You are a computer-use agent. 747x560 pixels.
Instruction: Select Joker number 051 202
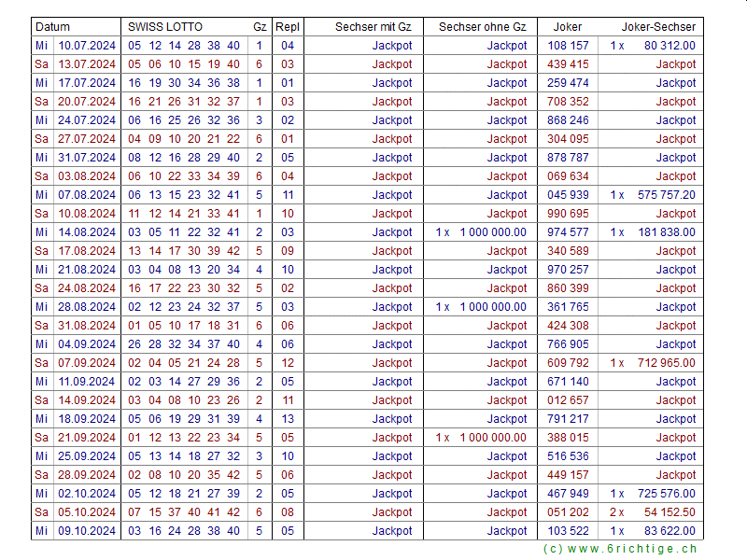coord(568,512)
